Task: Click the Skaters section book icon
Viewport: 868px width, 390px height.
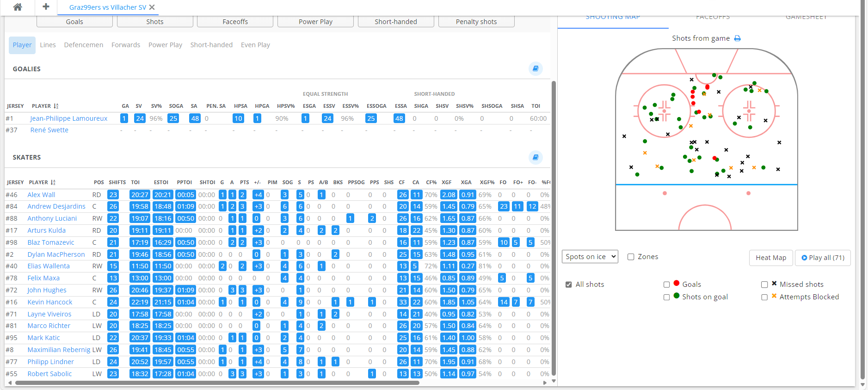Action: pyautogui.click(x=535, y=157)
